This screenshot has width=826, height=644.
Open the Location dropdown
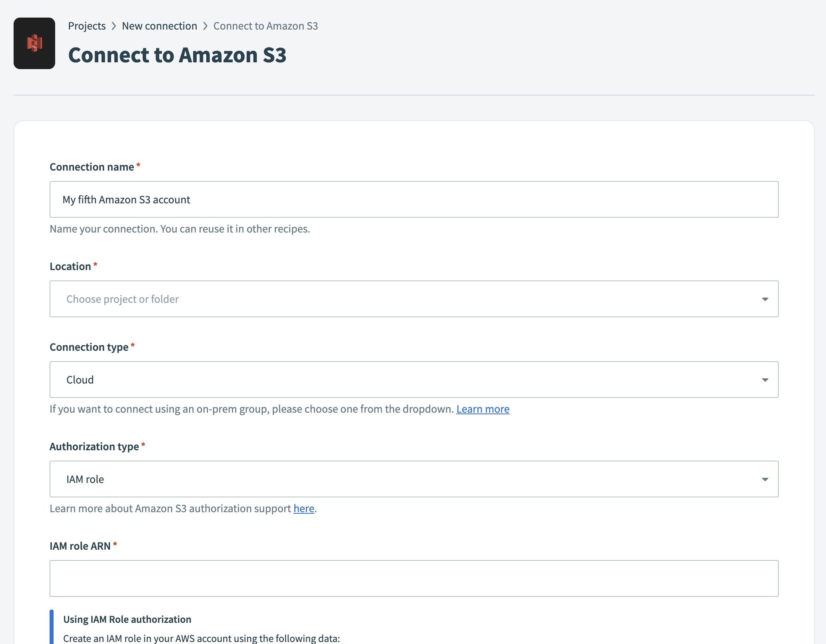[x=414, y=299]
